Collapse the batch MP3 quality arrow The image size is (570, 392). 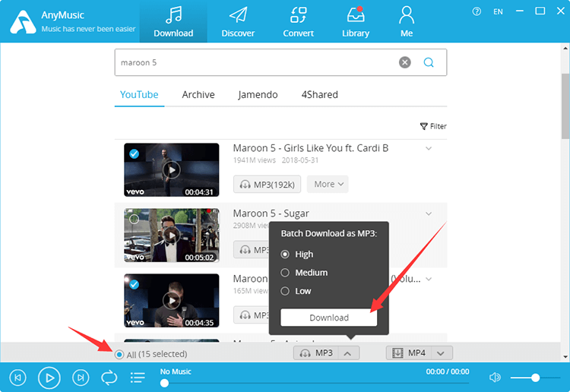[x=348, y=353]
